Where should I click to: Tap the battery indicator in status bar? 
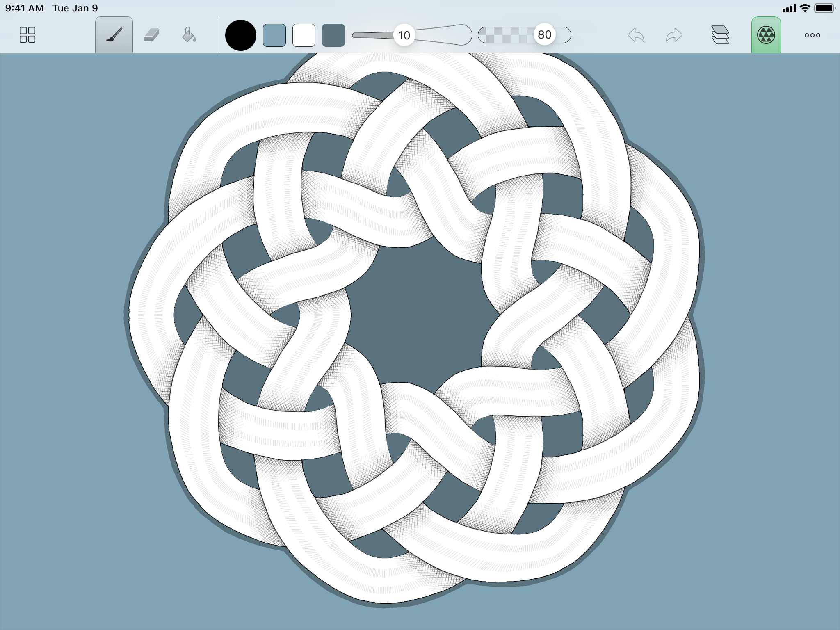pyautogui.click(x=824, y=8)
